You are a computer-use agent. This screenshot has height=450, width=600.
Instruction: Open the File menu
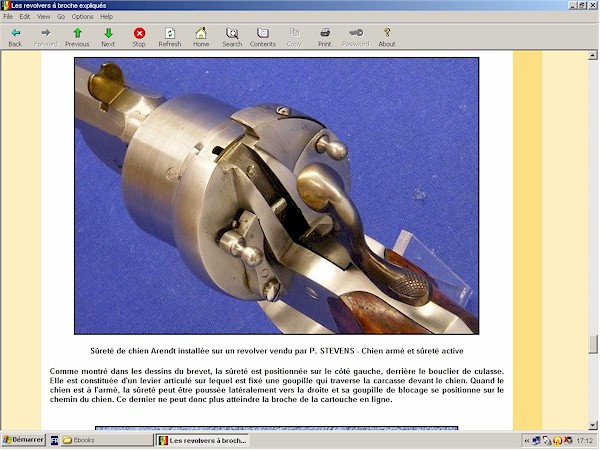[x=8, y=17]
